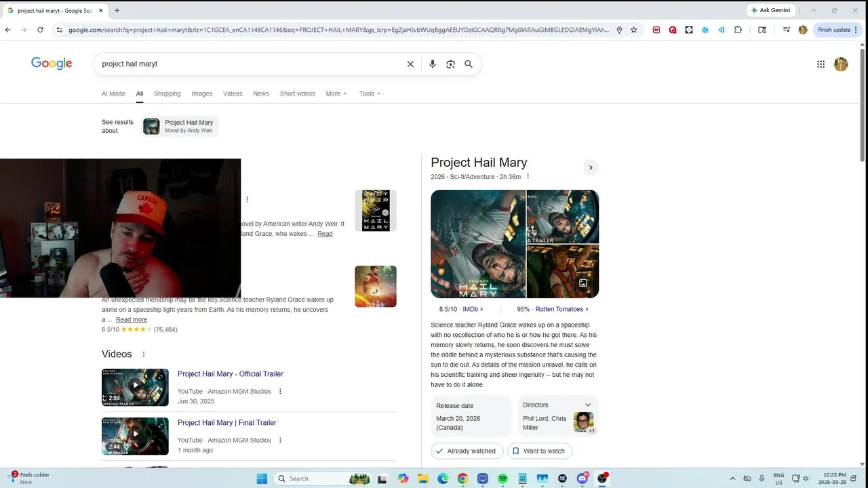Open the search tabs side panel icon
Screen dimensions: 868x488
coord(762,30)
